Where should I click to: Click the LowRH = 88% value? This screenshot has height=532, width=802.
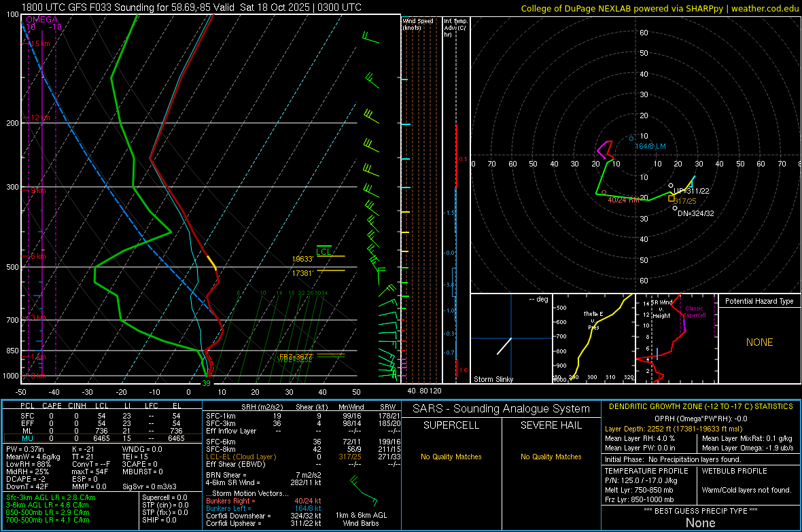point(29,464)
